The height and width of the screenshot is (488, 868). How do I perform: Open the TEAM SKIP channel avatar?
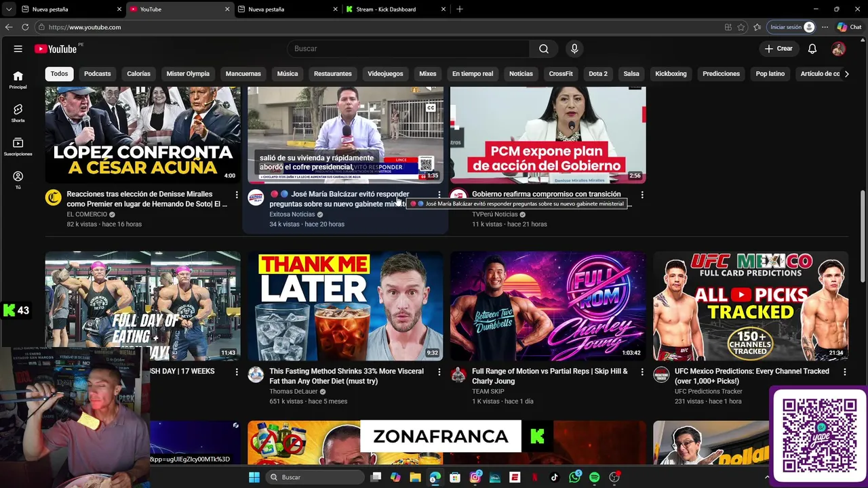click(458, 375)
